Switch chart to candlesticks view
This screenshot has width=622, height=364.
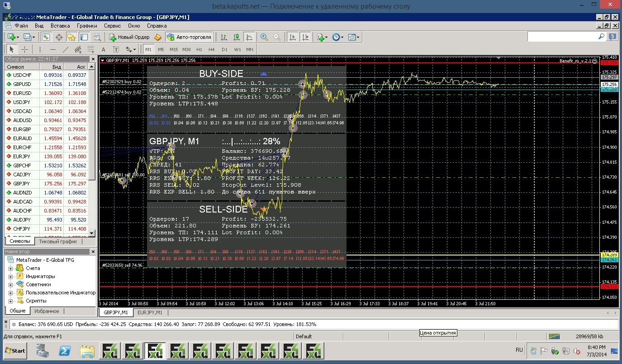click(x=236, y=37)
